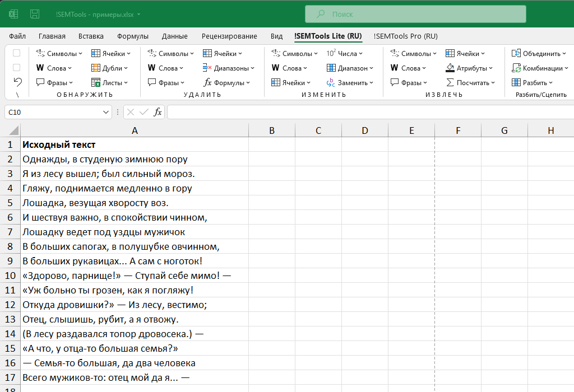The image size is (574, 392).
Task: Click Символы icon in ИЗВЛЕЧЬ group
Action: coord(395,53)
